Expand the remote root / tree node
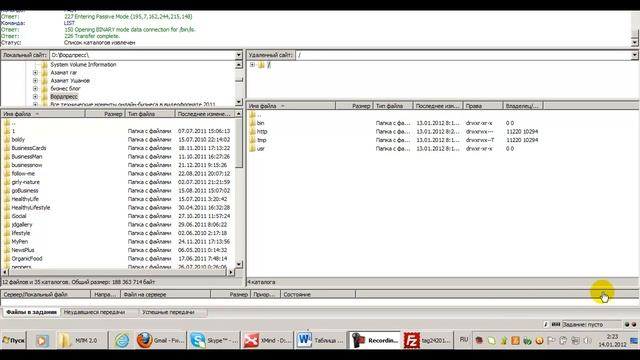Image resolution: width=640 pixels, height=360 pixels. click(x=252, y=64)
